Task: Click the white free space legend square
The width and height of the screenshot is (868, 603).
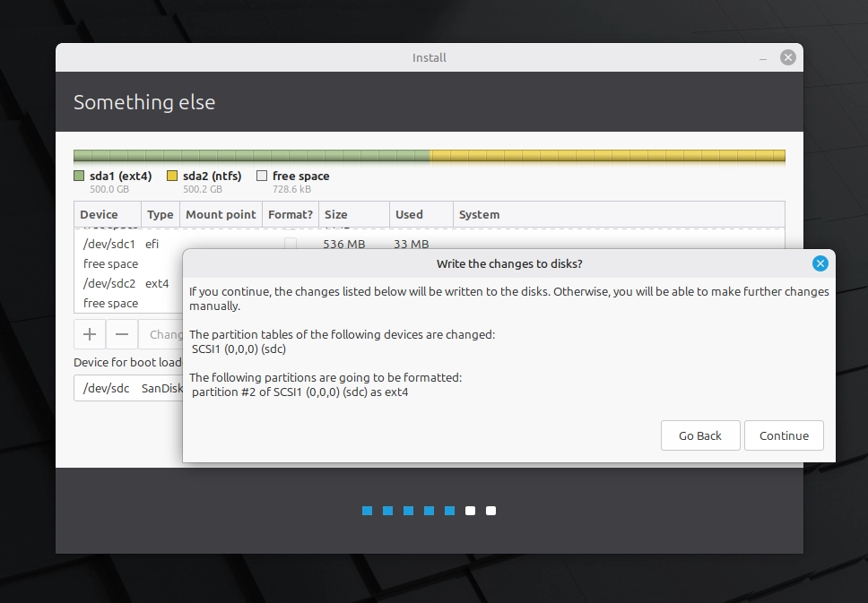Action: pyautogui.click(x=262, y=176)
